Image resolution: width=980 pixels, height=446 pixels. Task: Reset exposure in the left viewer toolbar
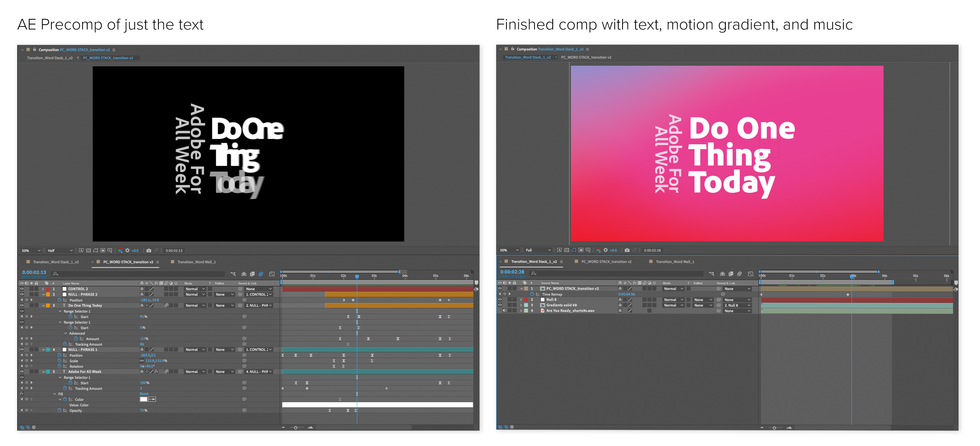pyautogui.click(x=127, y=251)
